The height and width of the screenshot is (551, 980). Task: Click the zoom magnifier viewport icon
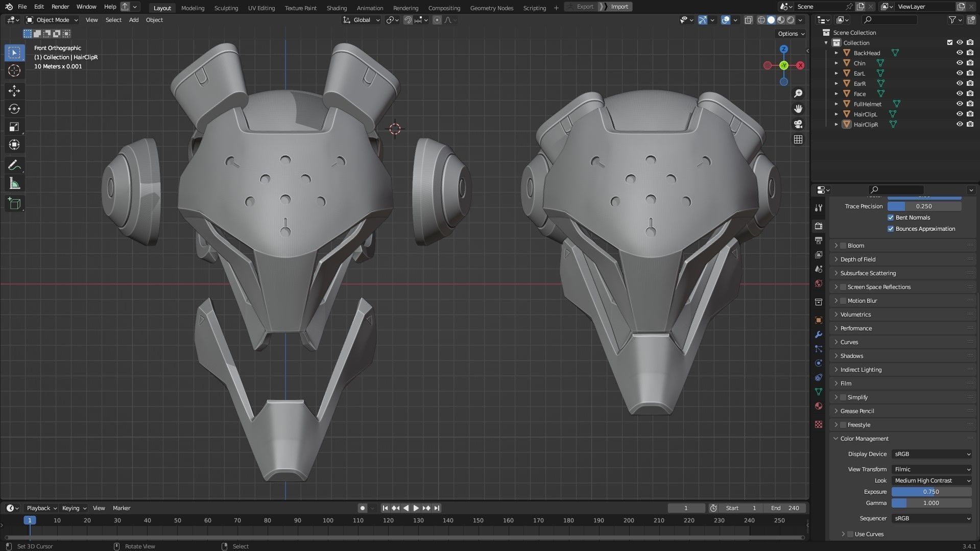tap(798, 93)
